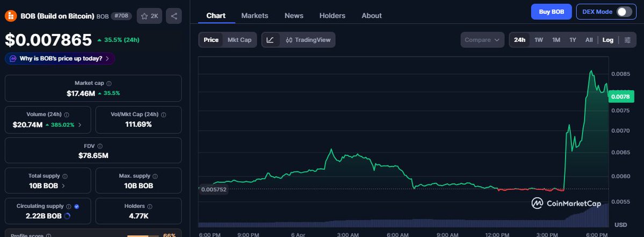This screenshot has width=644, height=237.
Task: Click the USD currency label on chart
Action: point(620,225)
